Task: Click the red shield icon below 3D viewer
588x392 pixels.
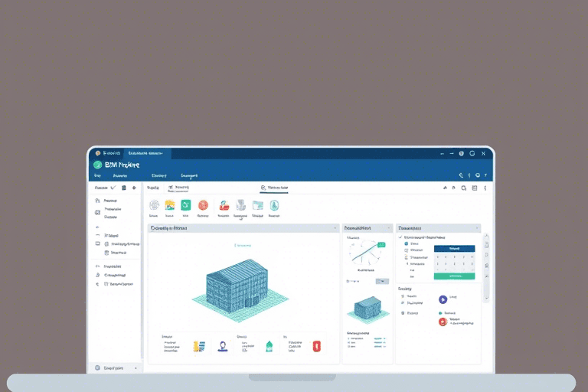Action: (x=316, y=346)
